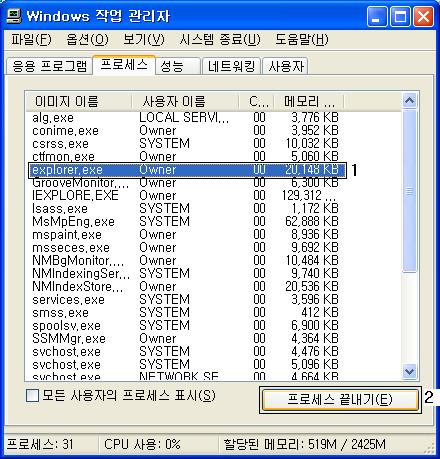Select the MsMpEng.exe process row
Screen dimensions: 440x459
(x=186, y=222)
